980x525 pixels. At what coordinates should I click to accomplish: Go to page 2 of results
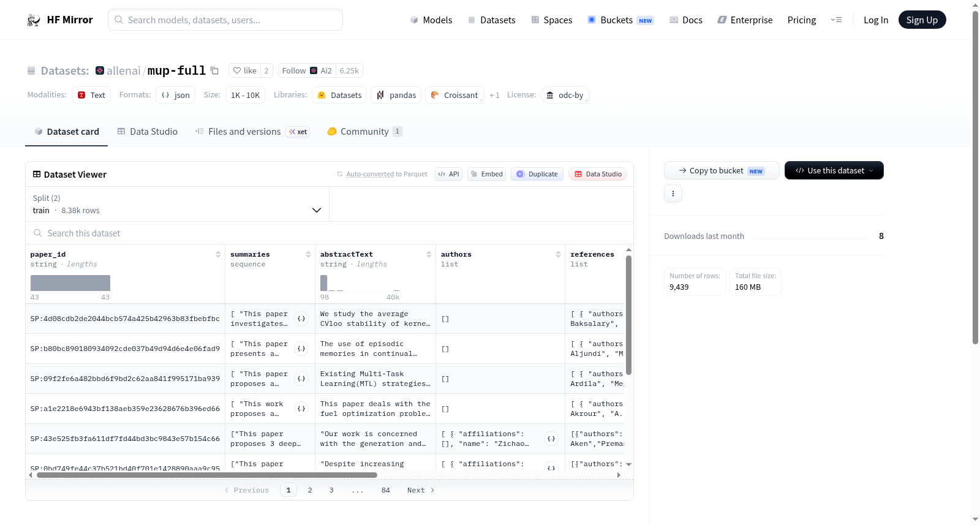[x=310, y=490]
